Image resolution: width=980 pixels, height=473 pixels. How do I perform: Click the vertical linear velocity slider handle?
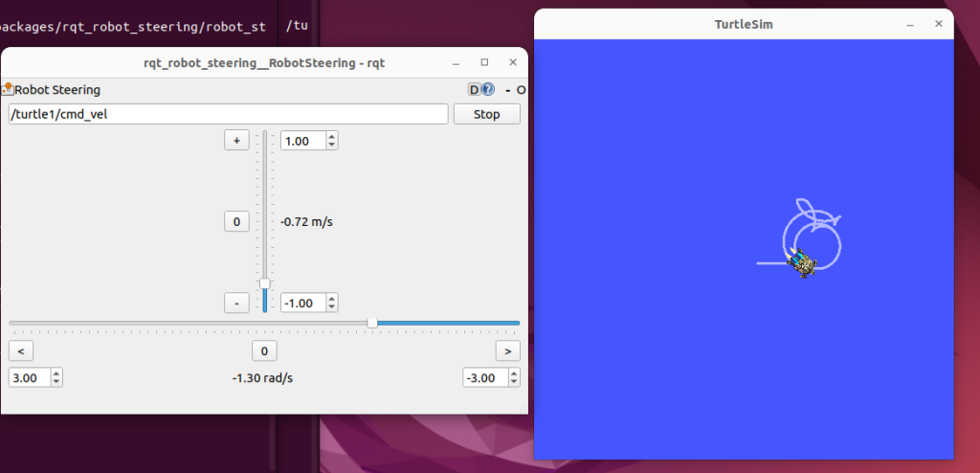tap(265, 283)
